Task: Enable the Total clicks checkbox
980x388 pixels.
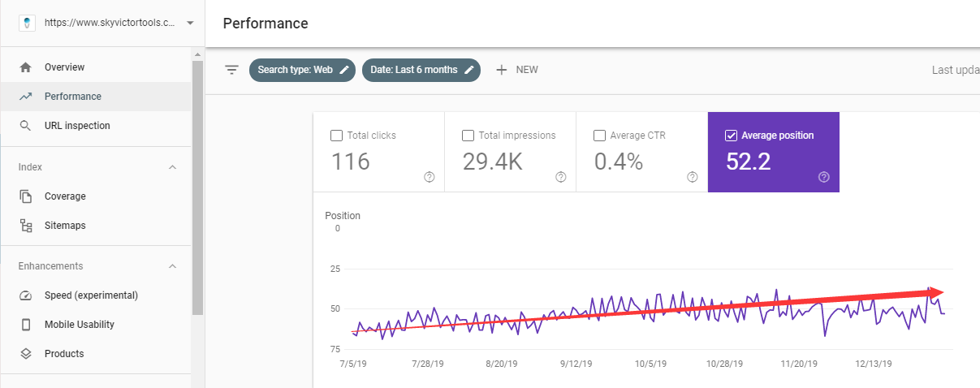Action: (x=337, y=136)
